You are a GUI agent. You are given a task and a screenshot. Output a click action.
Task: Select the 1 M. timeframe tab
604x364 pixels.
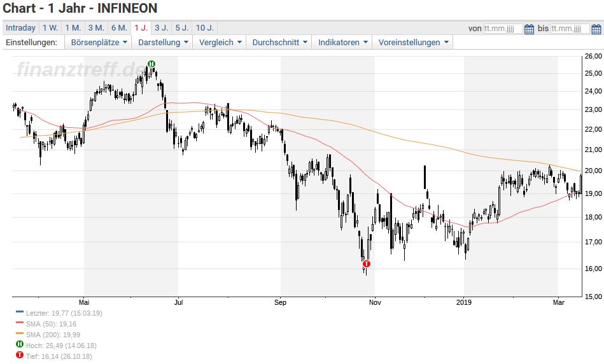pos(73,28)
